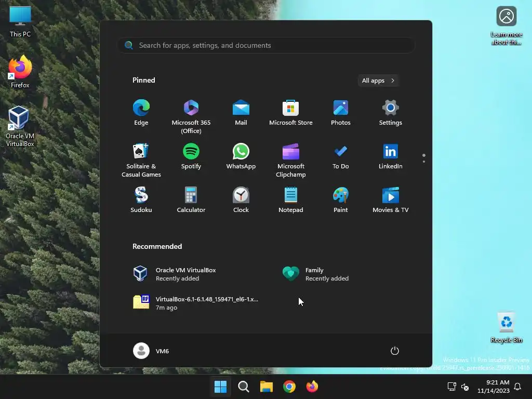
Task: Open VM6 user account menu
Action: pos(151,351)
